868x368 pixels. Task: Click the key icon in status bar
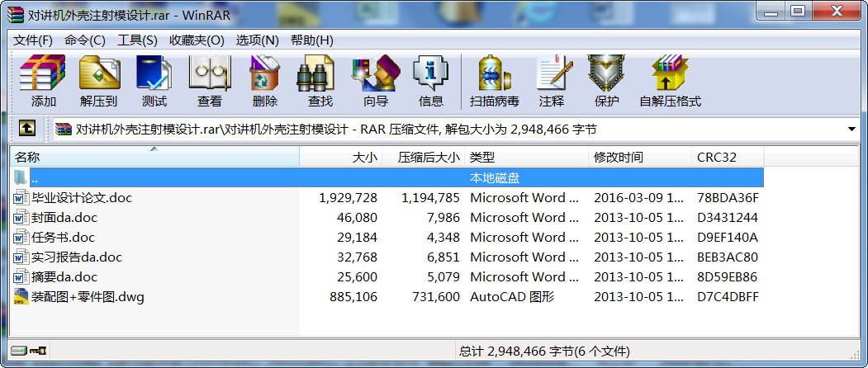pyautogui.click(x=39, y=351)
